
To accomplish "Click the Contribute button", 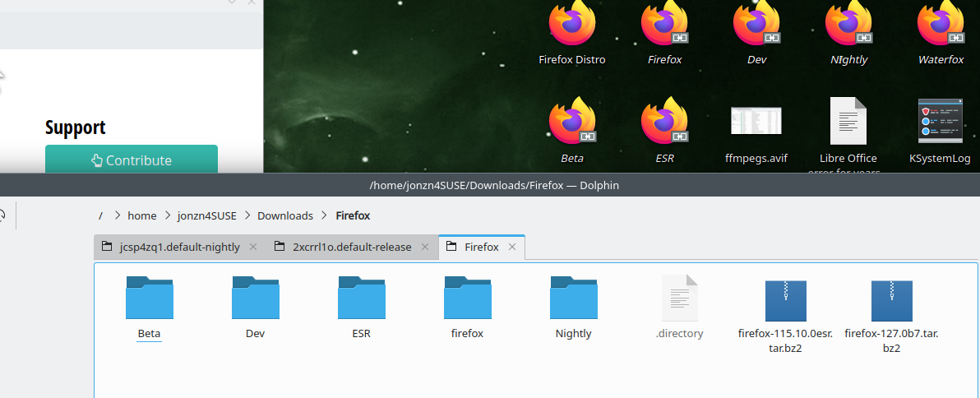I will (x=132, y=160).
